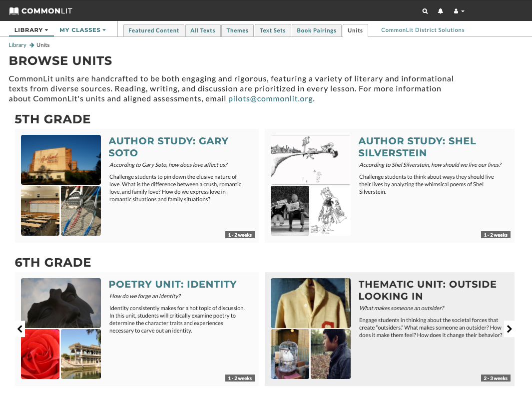Click the Gary Soto unit description paragraph
The image size is (532, 395).
175,188
